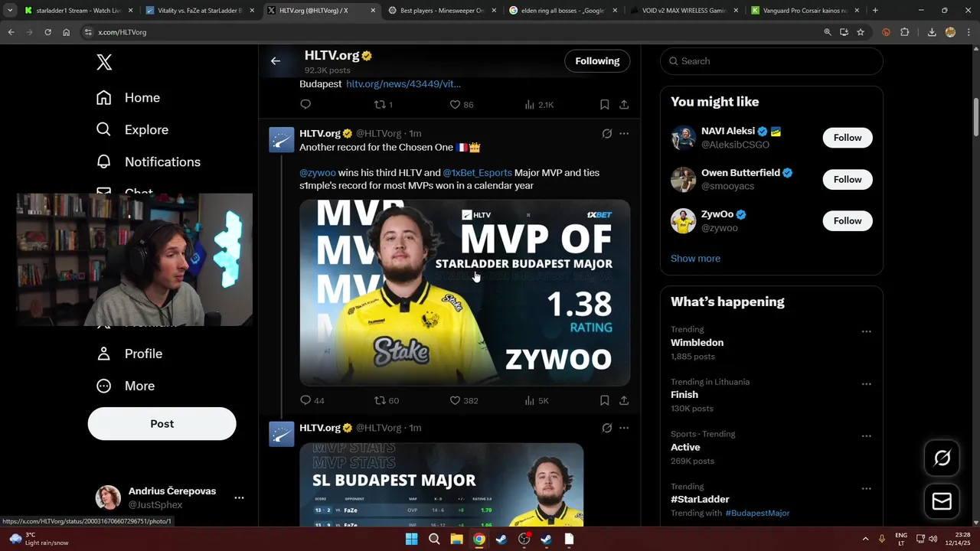This screenshot has width=980, height=551.
Task: Open a new browser tab
Action: (x=875, y=11)
